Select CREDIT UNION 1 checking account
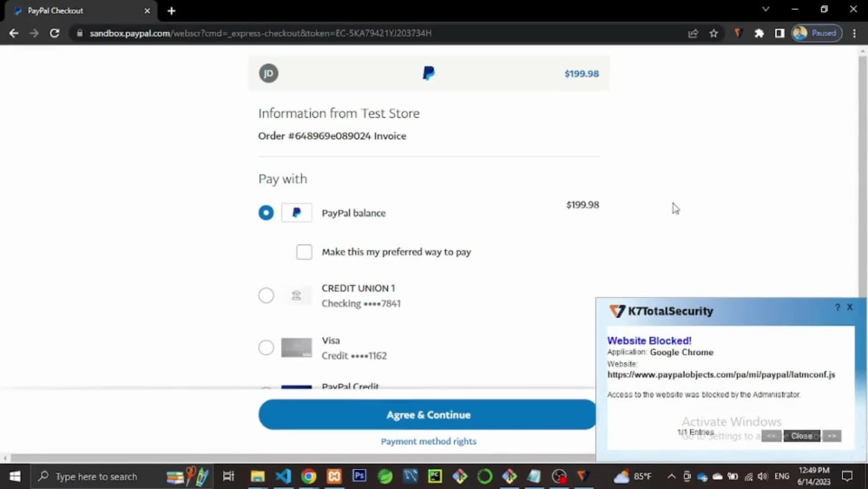Viewport: 868px width, 489px height. 266,295
